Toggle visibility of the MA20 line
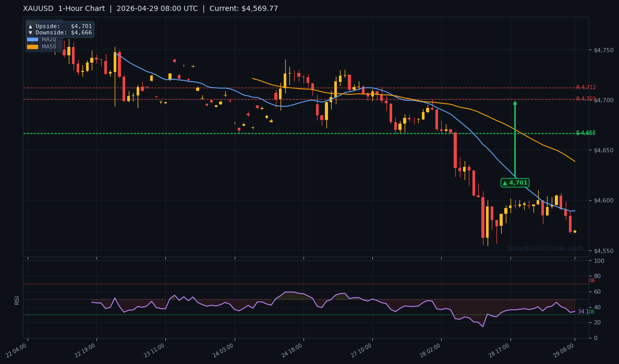The width and height of the screenshot is (619, 364). pyautogui.click(x=32, y=39)
